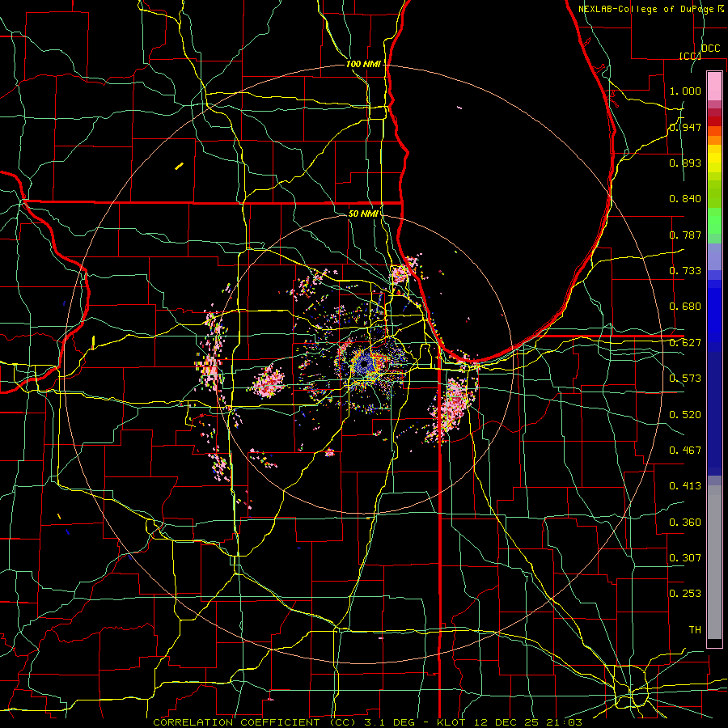728x728 pixels.
Task: Pick the bright blue color bar segment
Action: tap(714, 315)
